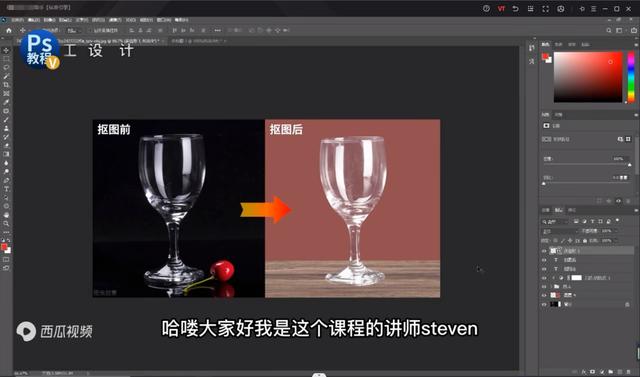Click the pixel mask button in Properties
The width and height of the screenshot is (640, 377).
click(620, 139)
